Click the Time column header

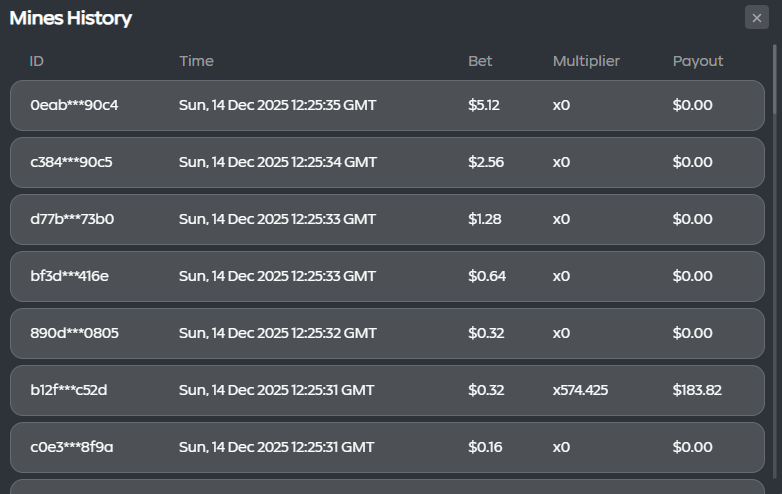pyautogui.click(x=196, y=61)
